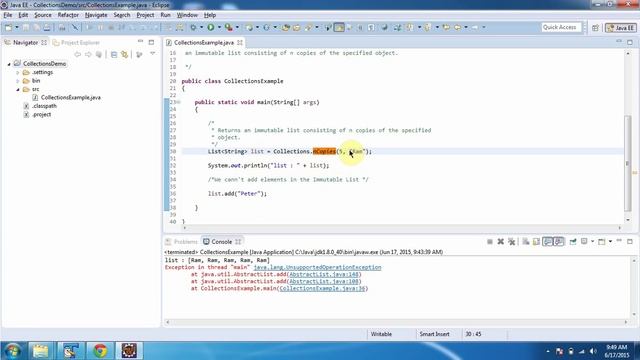Click the volume speaker tray icon
The width and height of the screenshot is (640, 360).
pos(593,351)
